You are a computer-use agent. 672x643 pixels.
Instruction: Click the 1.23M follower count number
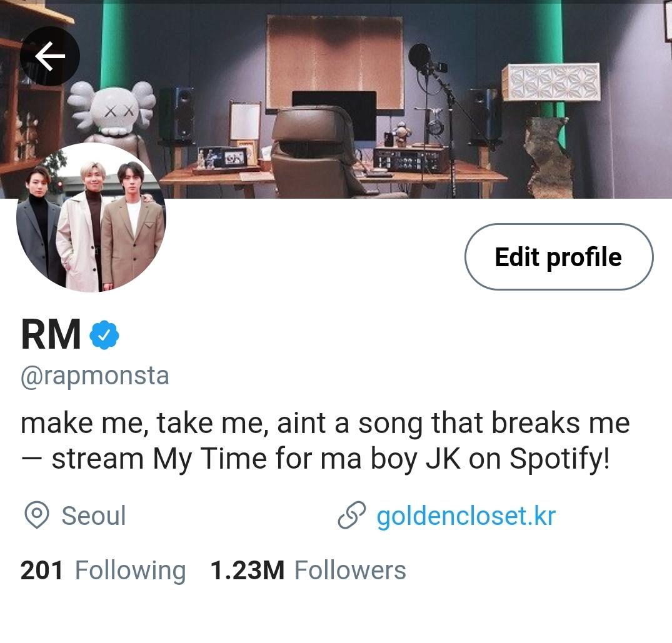click(x=248, y=571)
